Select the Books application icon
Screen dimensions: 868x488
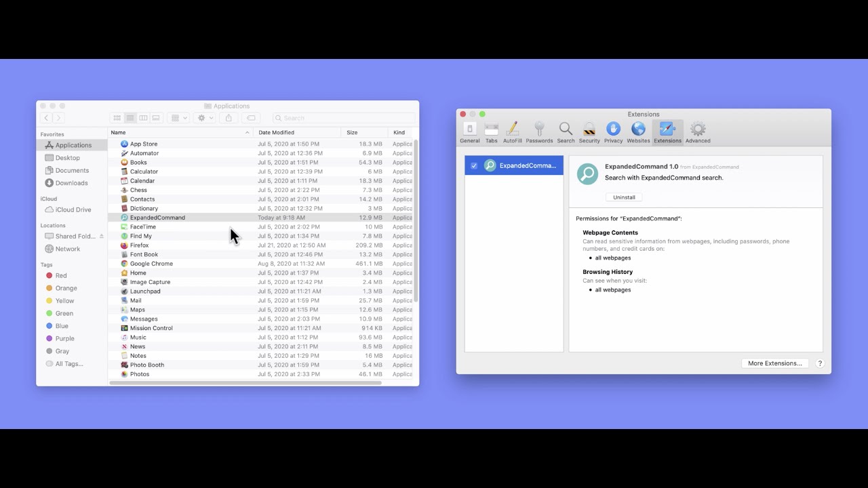tap(124, 163)
